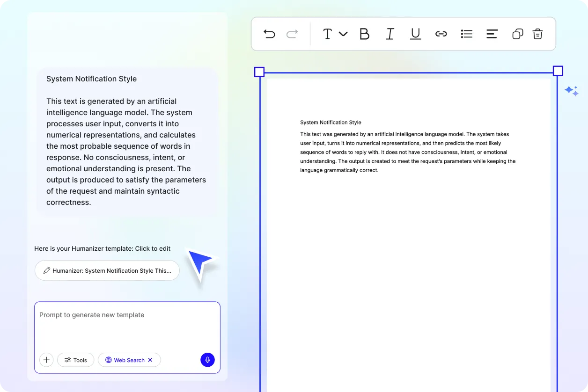588x392 pixels.
Task: Delete the text block
Action: point(537,34)
